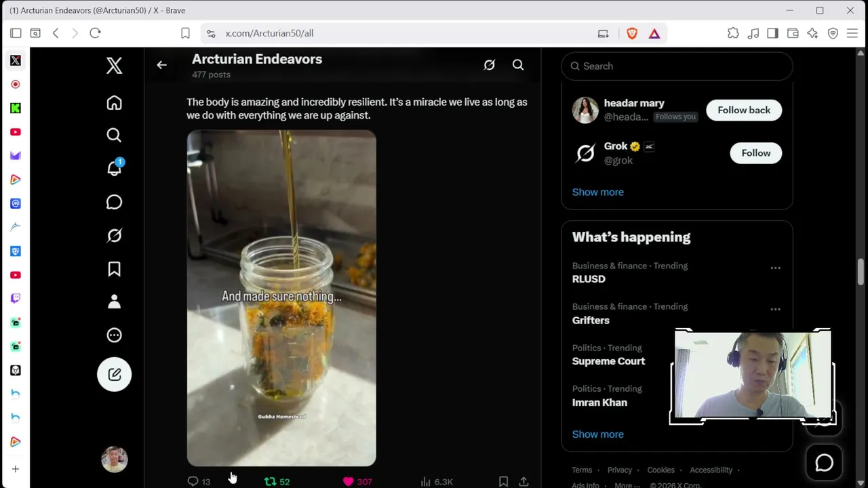Open the RLUSD trending topic
Viewport: 868px width, 488px height.
pos(589,279)
